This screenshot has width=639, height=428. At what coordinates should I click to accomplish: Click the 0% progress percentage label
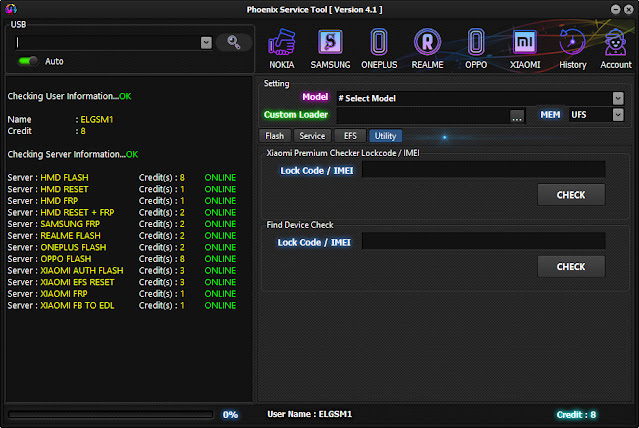230,415
